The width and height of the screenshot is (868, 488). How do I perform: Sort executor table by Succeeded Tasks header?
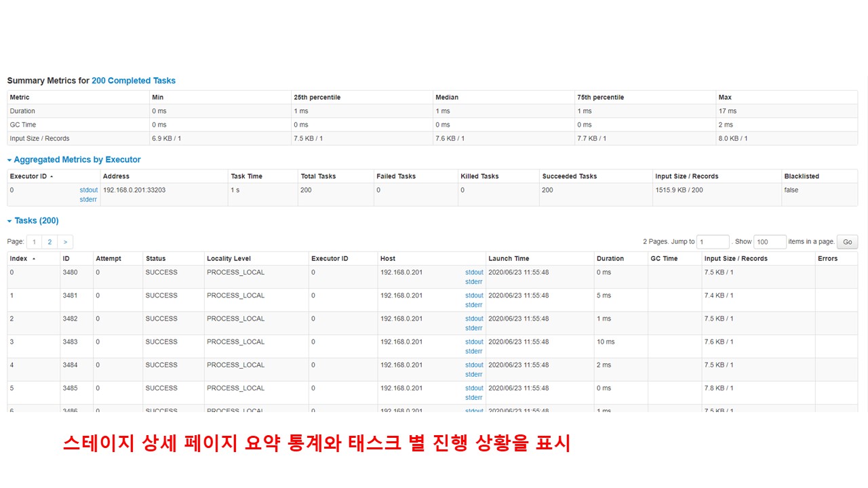595,176
